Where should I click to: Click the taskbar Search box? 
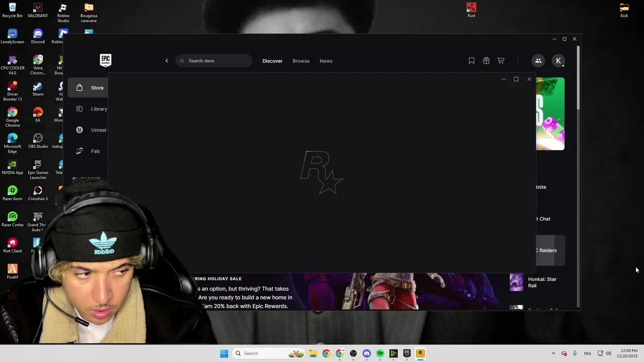click(x=269, y=353)
